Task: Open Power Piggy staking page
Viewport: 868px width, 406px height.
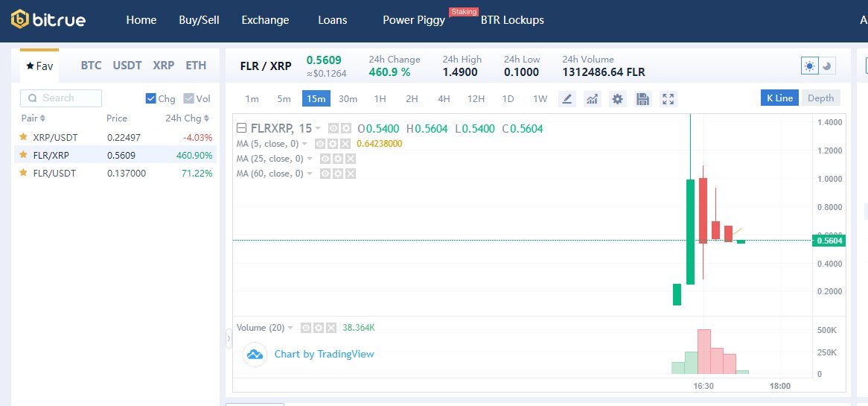Action: (x=414, y=20)
